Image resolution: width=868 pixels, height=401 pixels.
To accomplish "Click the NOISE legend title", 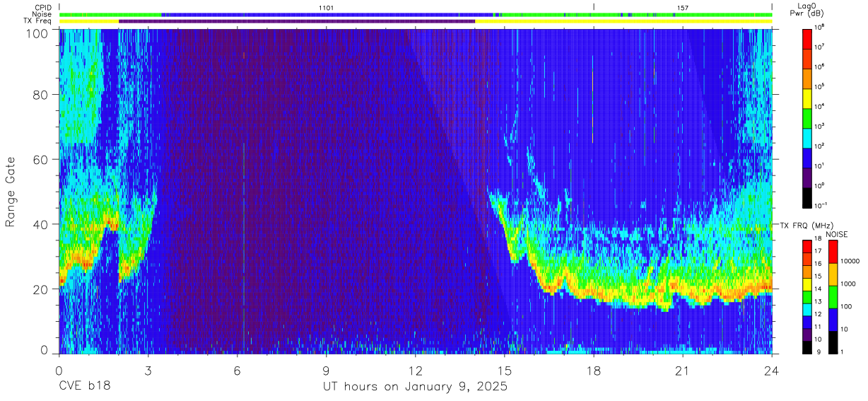I will point(837,233).
